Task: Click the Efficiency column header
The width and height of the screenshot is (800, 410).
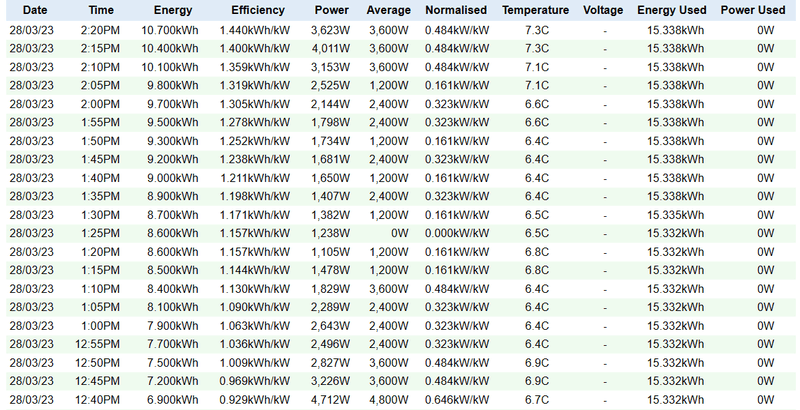Action: (x=258, y=10)
